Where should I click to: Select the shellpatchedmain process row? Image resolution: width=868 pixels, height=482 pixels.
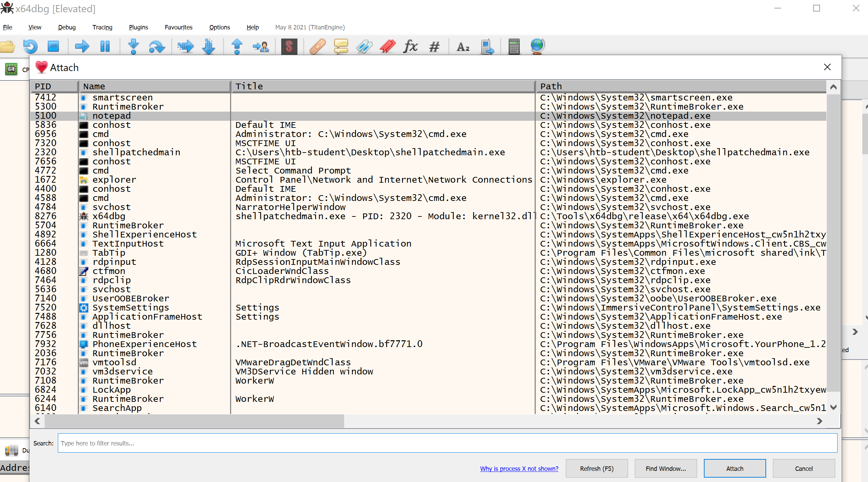coord(428,152)
